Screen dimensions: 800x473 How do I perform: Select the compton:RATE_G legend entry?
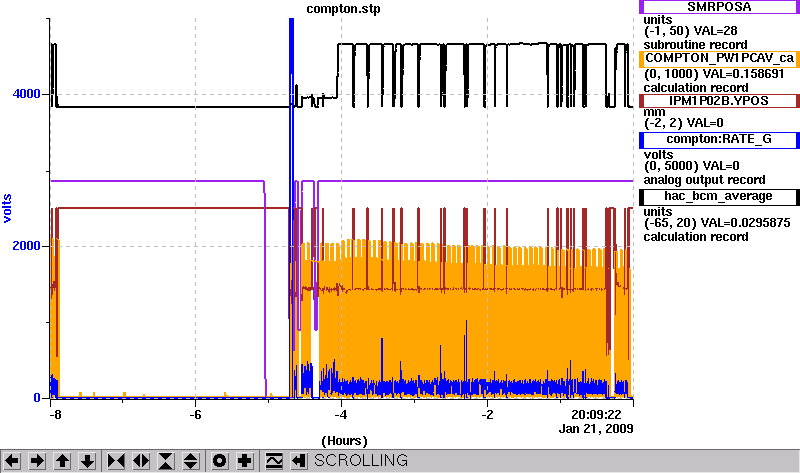[x=719, y=140]
